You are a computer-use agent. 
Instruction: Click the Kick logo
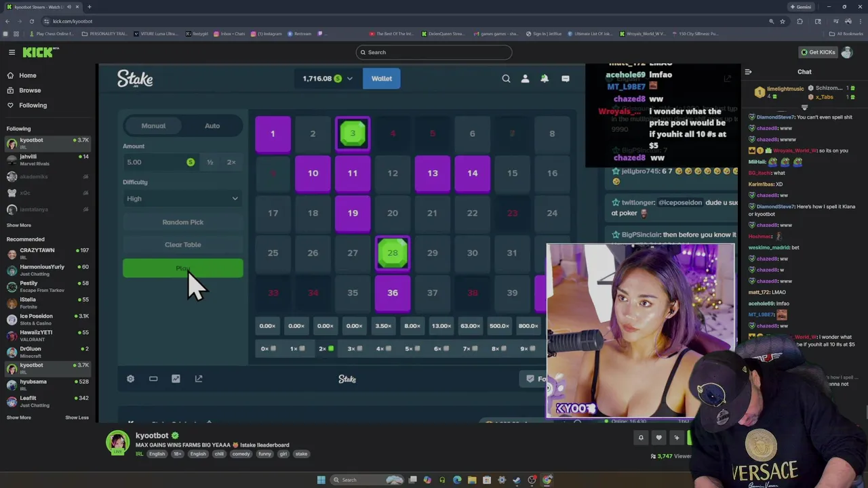41,52
